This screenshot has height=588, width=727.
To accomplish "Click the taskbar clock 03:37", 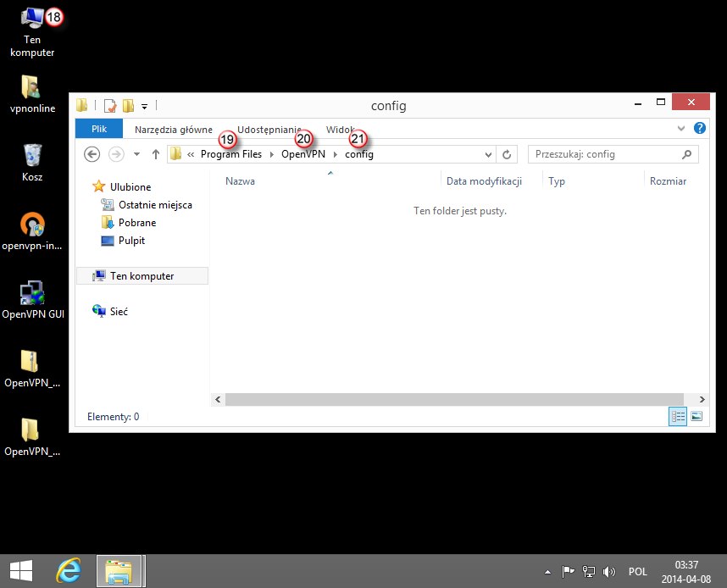I will click(686, 572).
